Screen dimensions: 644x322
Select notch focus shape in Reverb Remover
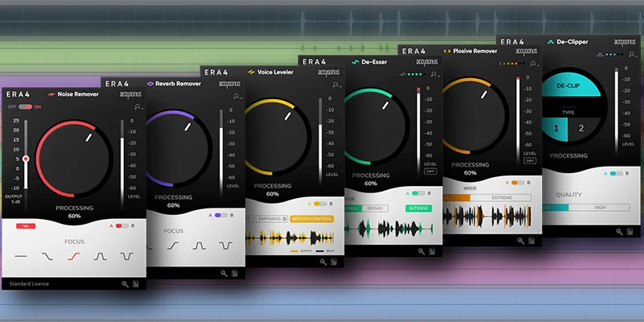pyautogui.click(x=225, y=246)
